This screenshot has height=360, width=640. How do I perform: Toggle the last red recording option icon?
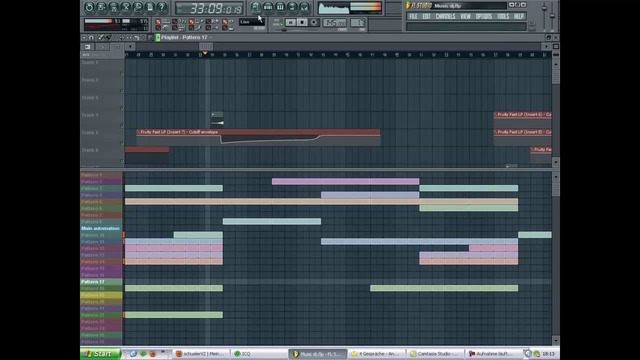coord(225,21)
